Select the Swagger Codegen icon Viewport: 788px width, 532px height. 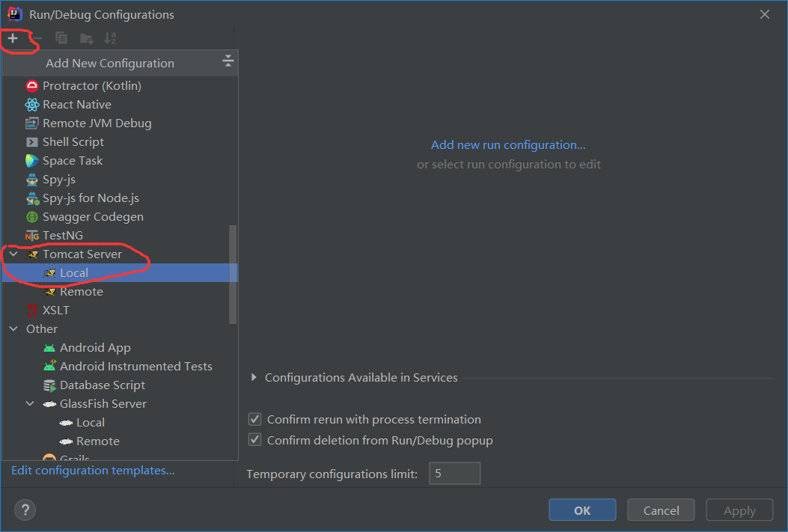pos(32,217)
